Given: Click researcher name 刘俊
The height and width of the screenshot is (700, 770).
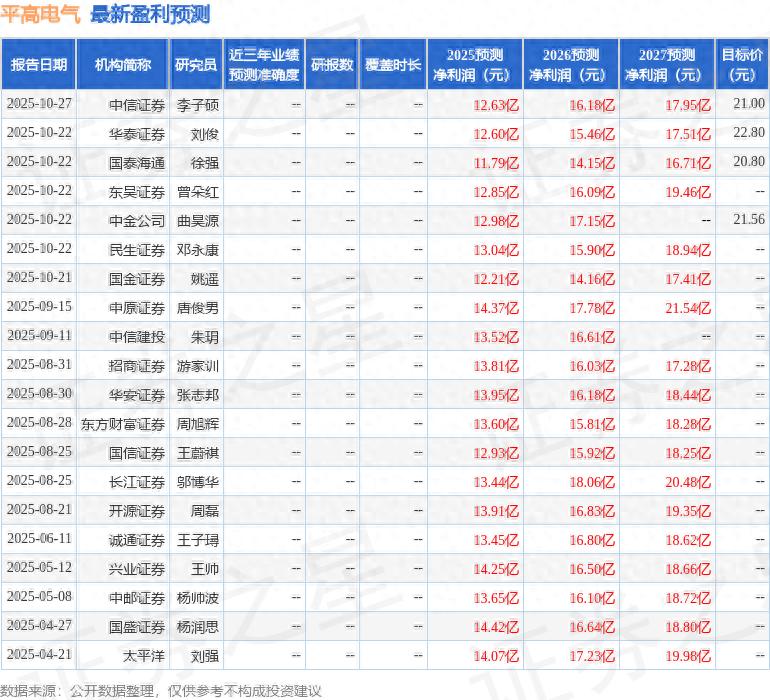Looking at the screenshot, I should click(x=205, y=134).
